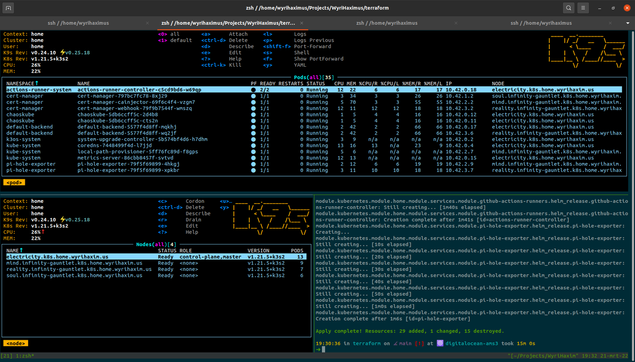Click the <pod> breadcrumb label
Screen dimensions: 635x362
coord(14,183)
